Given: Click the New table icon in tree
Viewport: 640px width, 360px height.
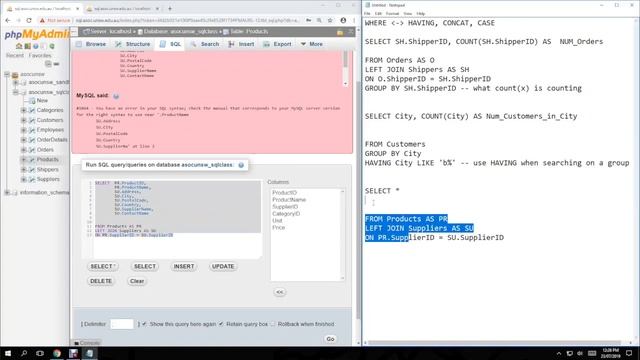Looking at the screenshot, I should pos(32,101).
